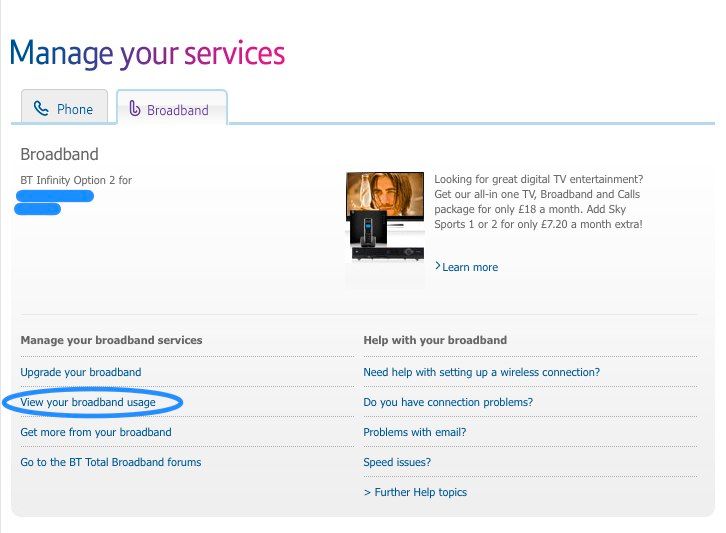This screenshot has width=726, height=533.
Task: Click Do you have connection problems?
Action: pyautogui.click(x=448, y=402)
